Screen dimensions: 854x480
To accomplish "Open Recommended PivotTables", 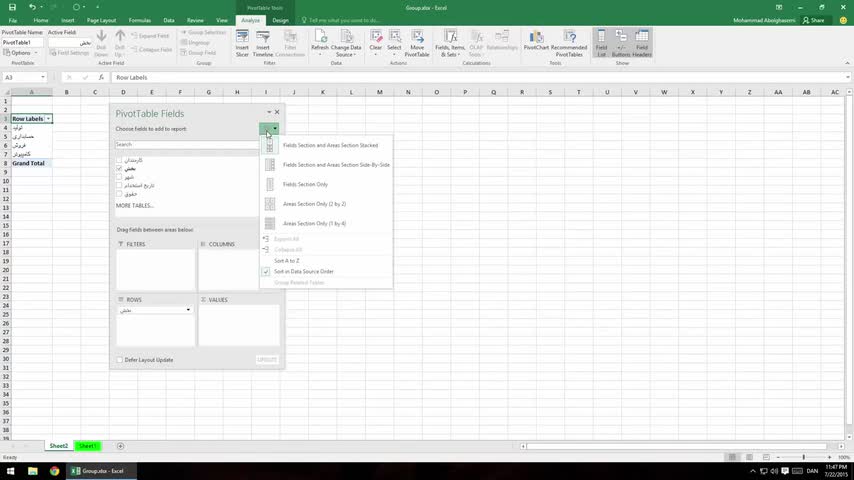I will (569, 44).
